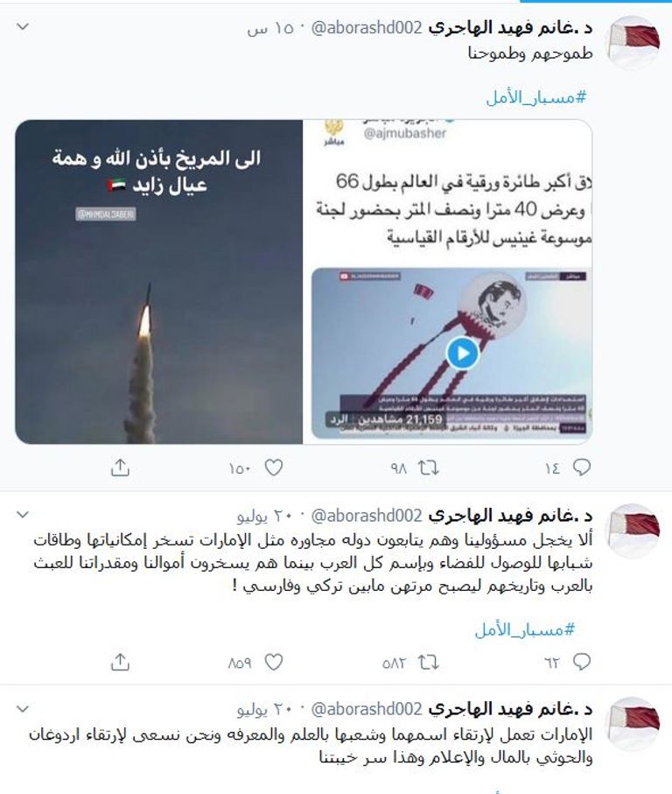Open first tweet's author profile picture
This screenshot has width=672, height=794.
[633, 43]
